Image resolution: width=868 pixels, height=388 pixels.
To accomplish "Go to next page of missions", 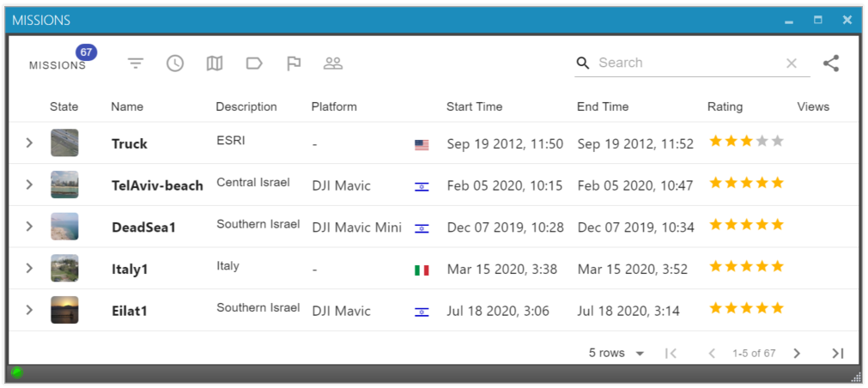I will pyautogui.click(x=797, y=354).
